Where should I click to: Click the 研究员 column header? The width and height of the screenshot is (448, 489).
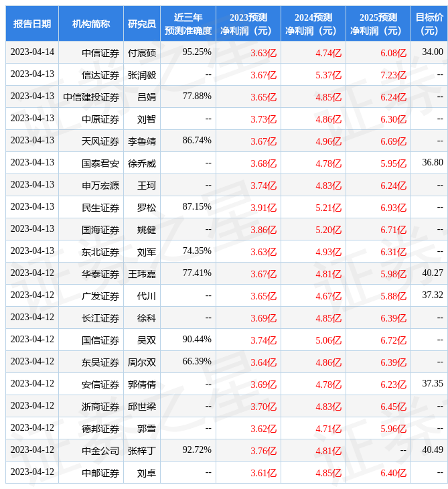coord(142,23)
